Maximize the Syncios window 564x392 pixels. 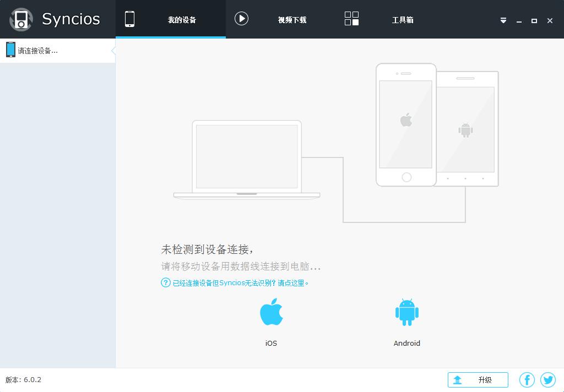click(x=534, y=20)
